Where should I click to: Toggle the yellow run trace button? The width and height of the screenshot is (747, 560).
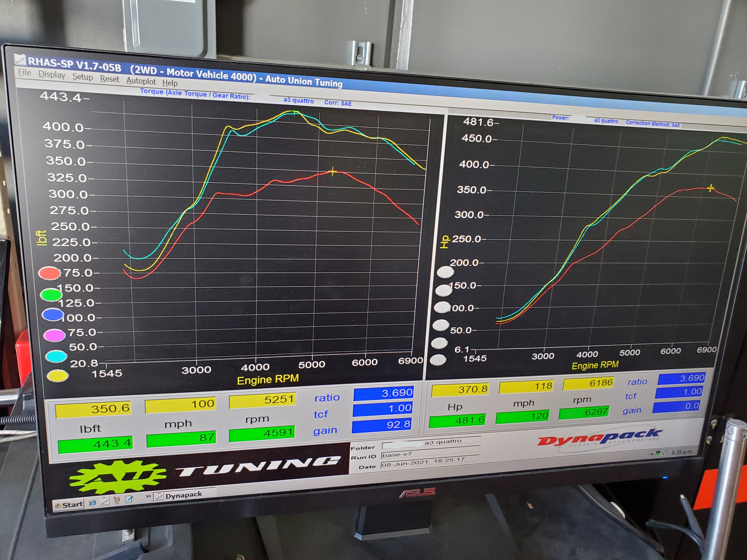[x=58, y=376]
